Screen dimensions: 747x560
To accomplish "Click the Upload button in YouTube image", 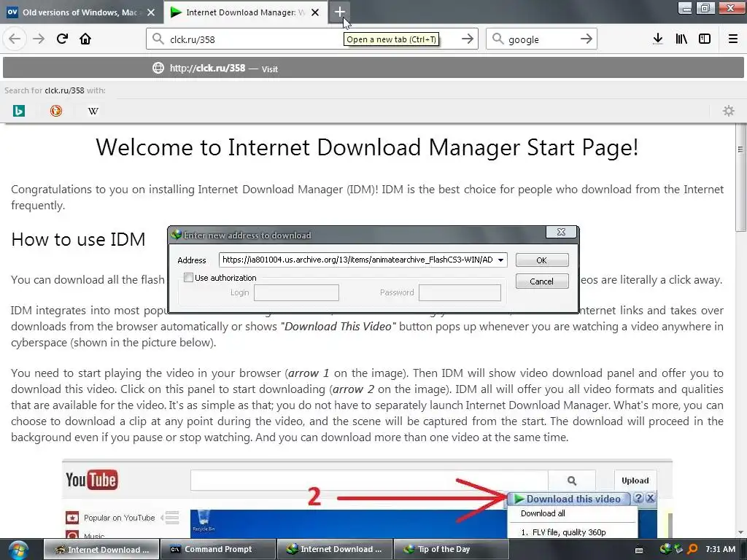I will pyautogui.click(x=635, y=481).
